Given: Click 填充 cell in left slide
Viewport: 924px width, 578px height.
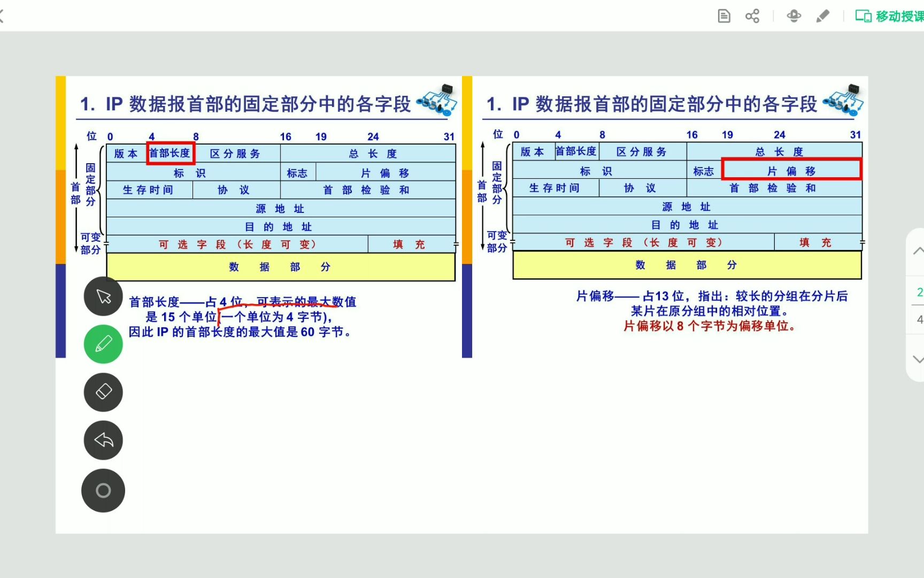Looking at the screenshot, I should tap(411, 244).
